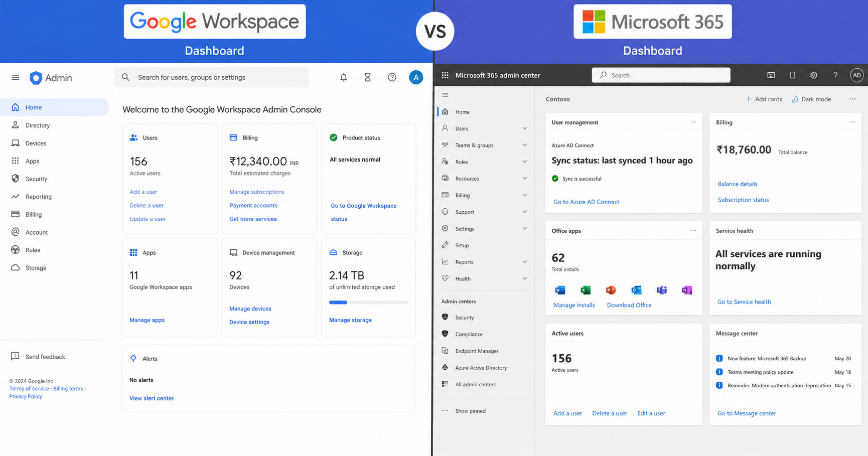Open the Google account avatar A
The width and height of the screenshot is (868, 456).
pos(416,77)
